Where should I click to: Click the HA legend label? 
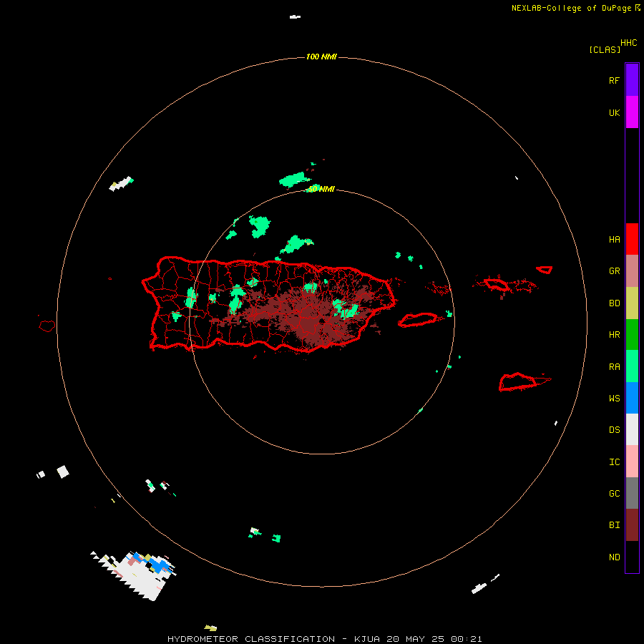pyautogui.click(x=614, y=240)
